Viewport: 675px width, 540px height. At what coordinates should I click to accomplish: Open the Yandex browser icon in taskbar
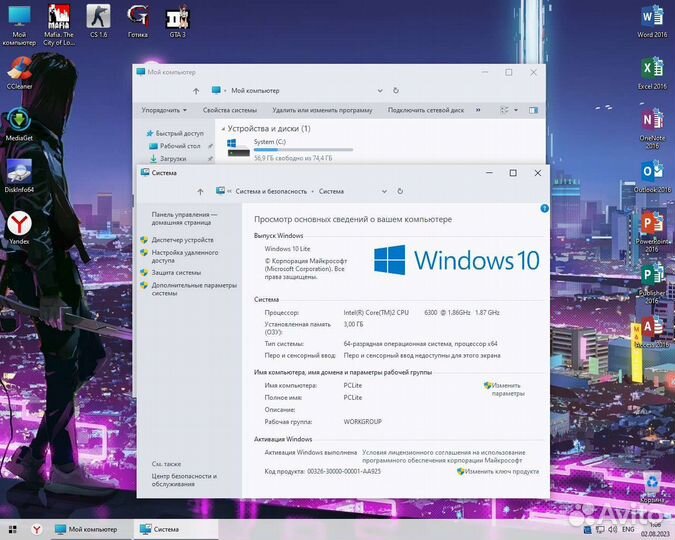pos(37,529)
